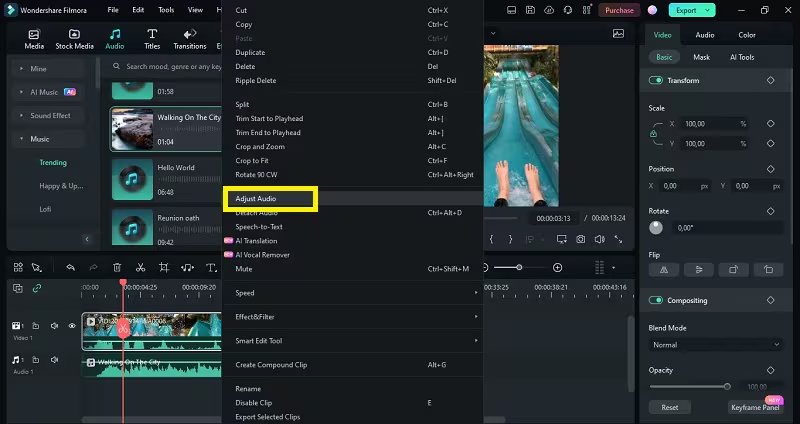
Task: Open the File menu
Action: [113, 10]
